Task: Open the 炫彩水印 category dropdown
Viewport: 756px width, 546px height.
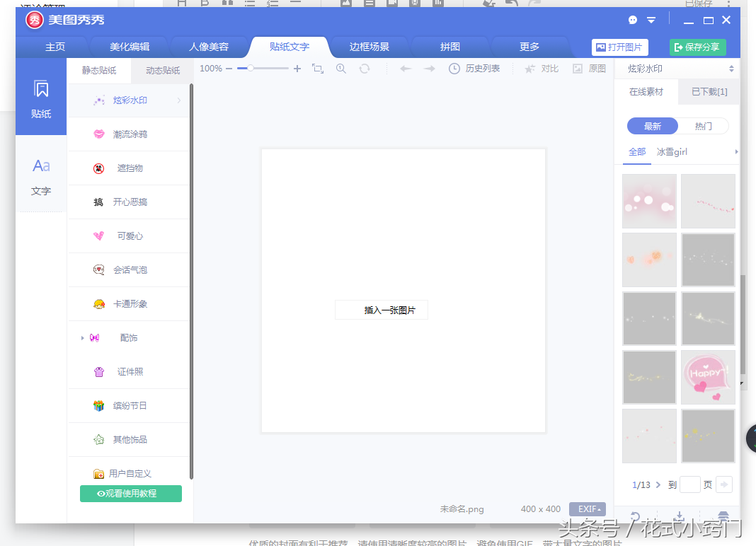Action: tap(676, 69)
